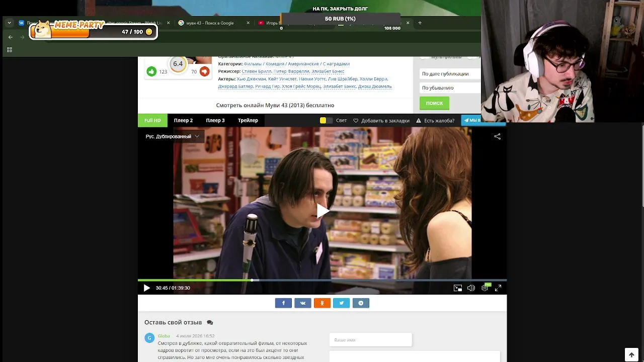Click the Globa commenter username
Viewport: 644px width, 362px height.
tap(164, 336)
